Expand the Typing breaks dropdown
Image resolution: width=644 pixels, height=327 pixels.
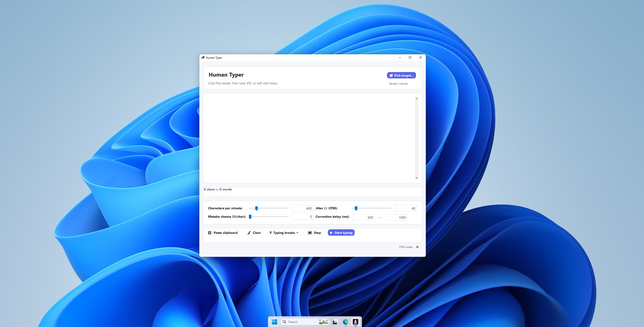click(x=297, y=232)
